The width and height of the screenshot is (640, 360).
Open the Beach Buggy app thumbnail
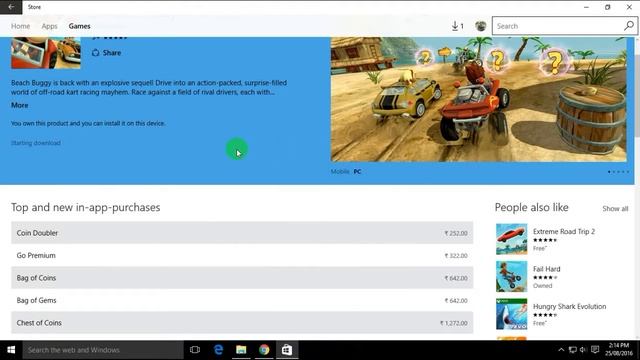pyautogui.click(x=46, y=53)
